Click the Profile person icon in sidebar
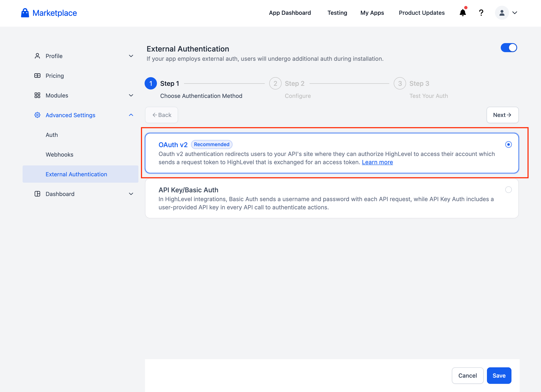541x392 pixels. (x=37, y=56)
